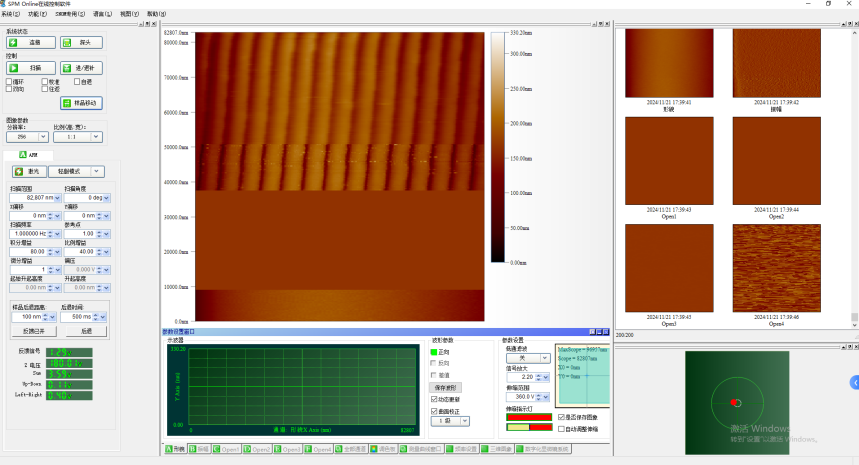
Task: Click the probe button in system status
Action: click(x=81, y=42)
